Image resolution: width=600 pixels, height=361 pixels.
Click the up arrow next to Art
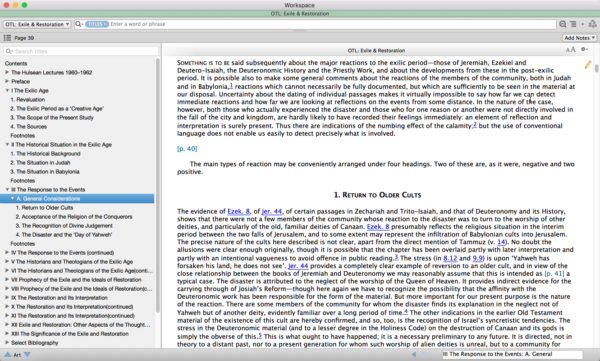7,354
